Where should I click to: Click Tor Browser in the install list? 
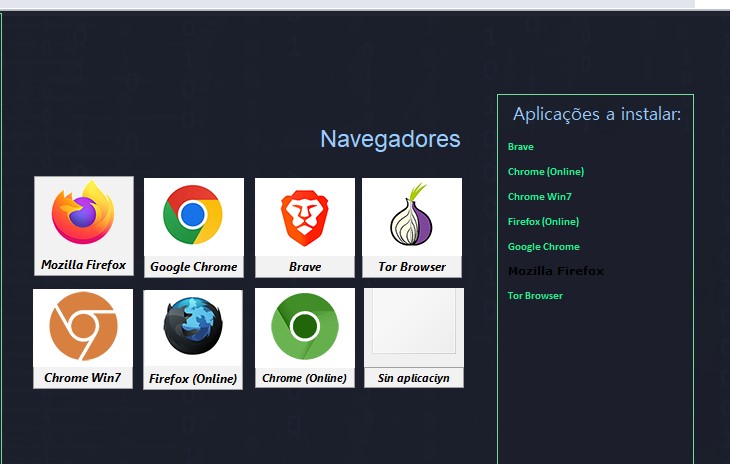[x=535, y=296]
